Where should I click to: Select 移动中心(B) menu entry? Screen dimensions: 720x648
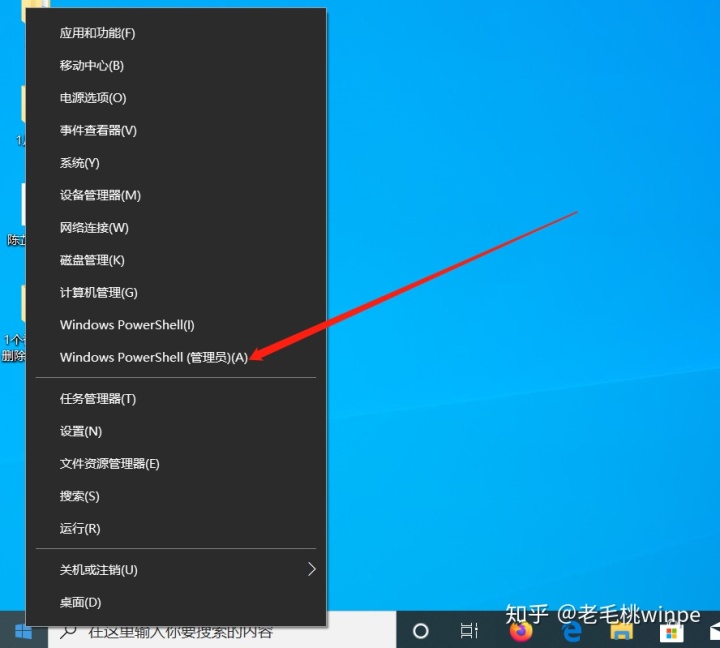(176, 66)
